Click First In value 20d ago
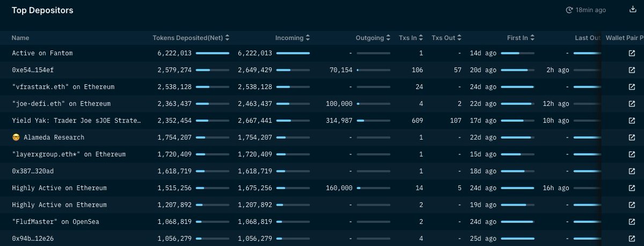This screenshot has height=246, width=644. click(483, 70)
